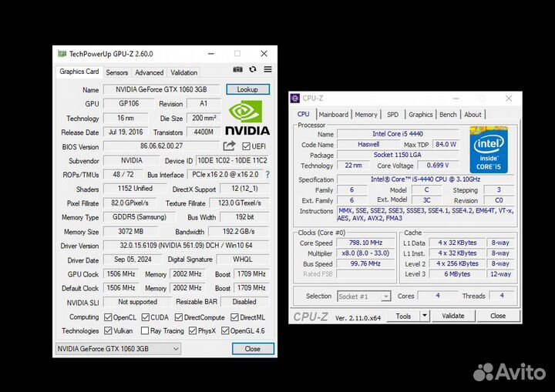
Task: Click the Intel Core i5 badge
Action: (x=489, y=150)
